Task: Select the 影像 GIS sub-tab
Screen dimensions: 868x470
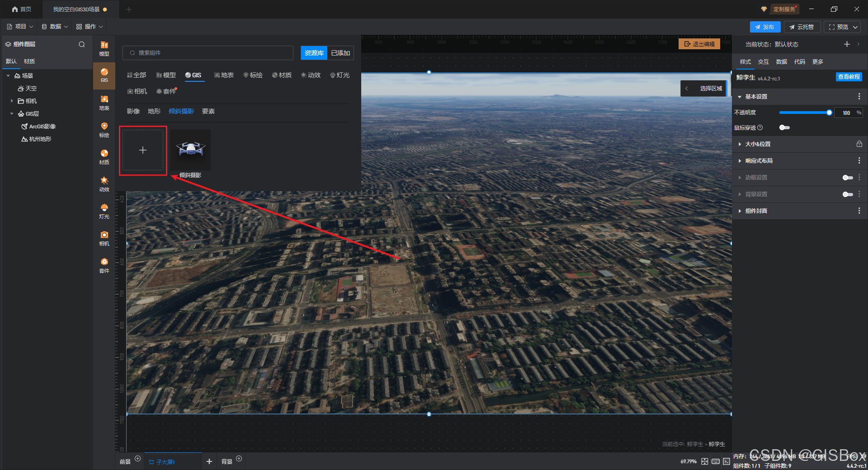Action: coord(133,111)
